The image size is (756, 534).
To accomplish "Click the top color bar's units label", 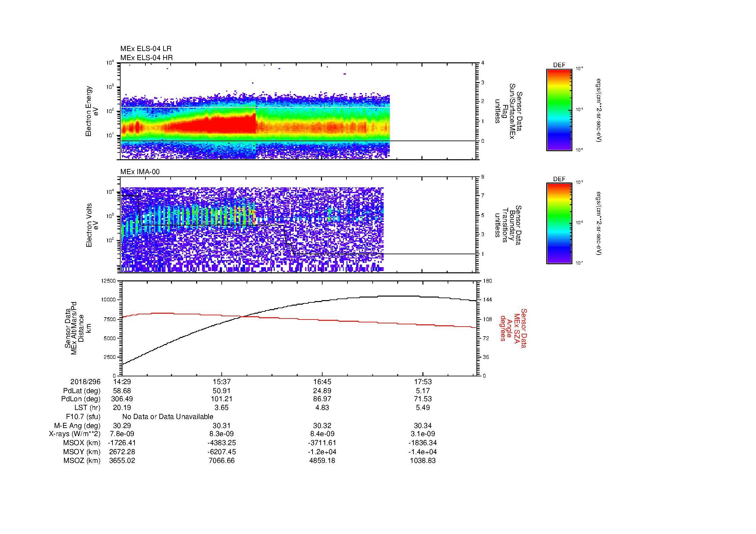I will tap(599, 110).
